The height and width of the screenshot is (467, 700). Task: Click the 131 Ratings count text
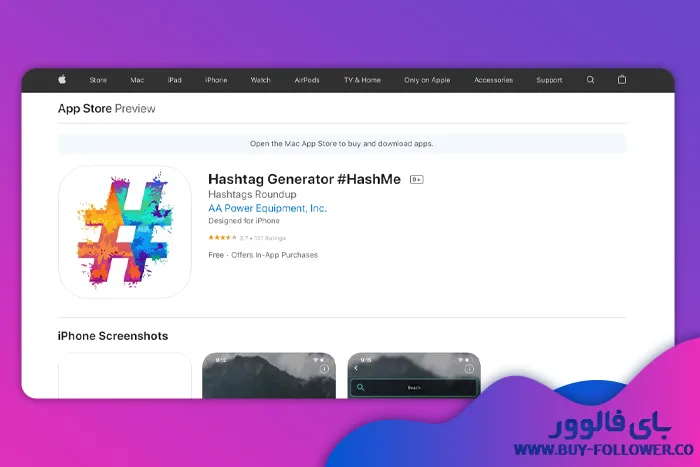(x=270, y=238)
